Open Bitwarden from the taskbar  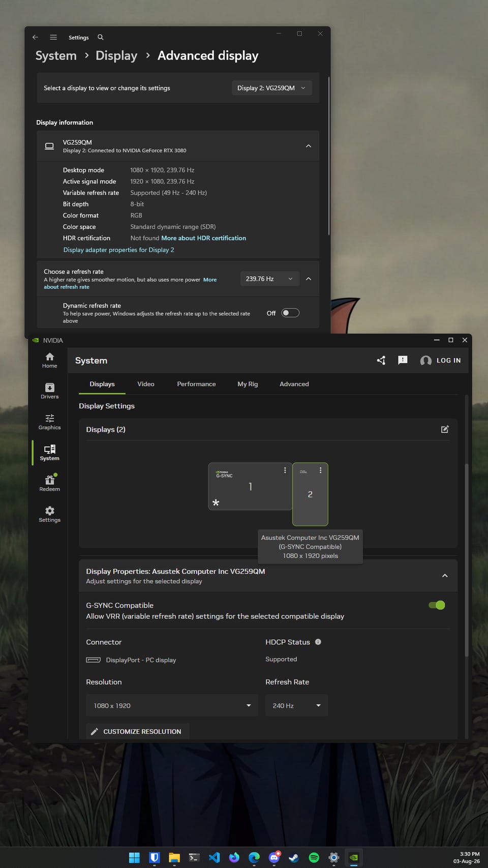tap(155, 858)
